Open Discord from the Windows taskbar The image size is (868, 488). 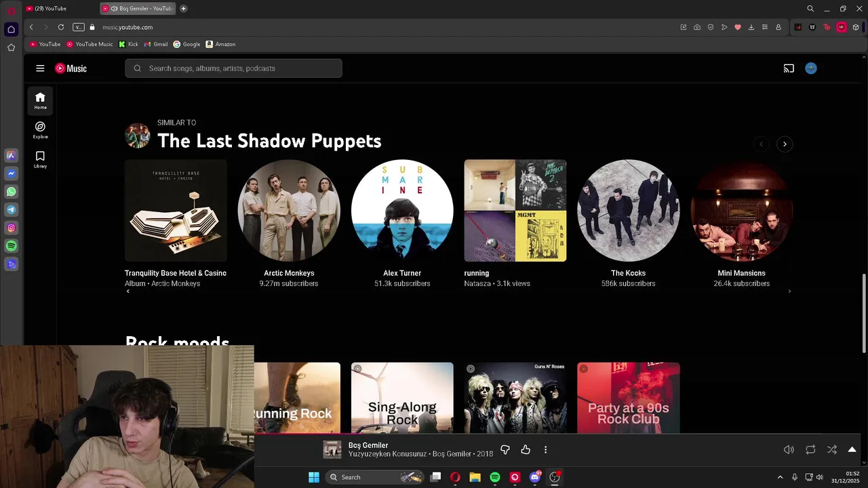(535, 477)
